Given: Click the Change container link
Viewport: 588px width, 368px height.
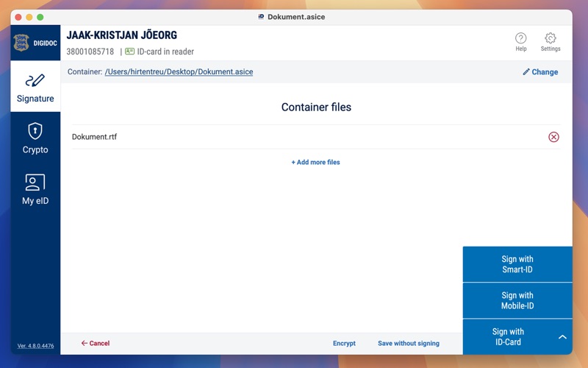Looking at the screenshot, I should (x=540, y=71).
